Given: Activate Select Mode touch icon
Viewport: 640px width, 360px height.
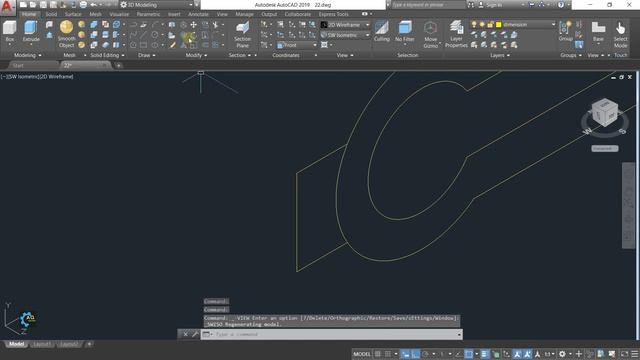Looking at the screenshot, I should [620, 34].
